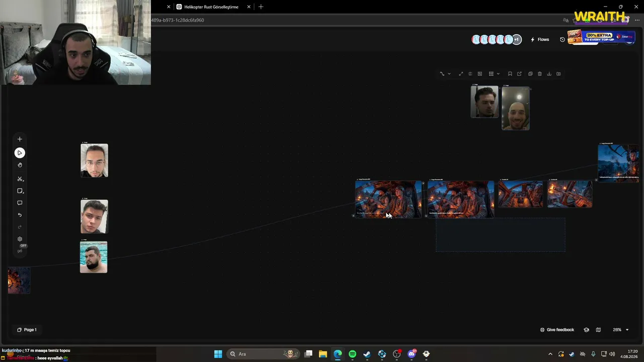
Task: Click the graduation cap tutorials icon
Action: [x=586, y=330]
